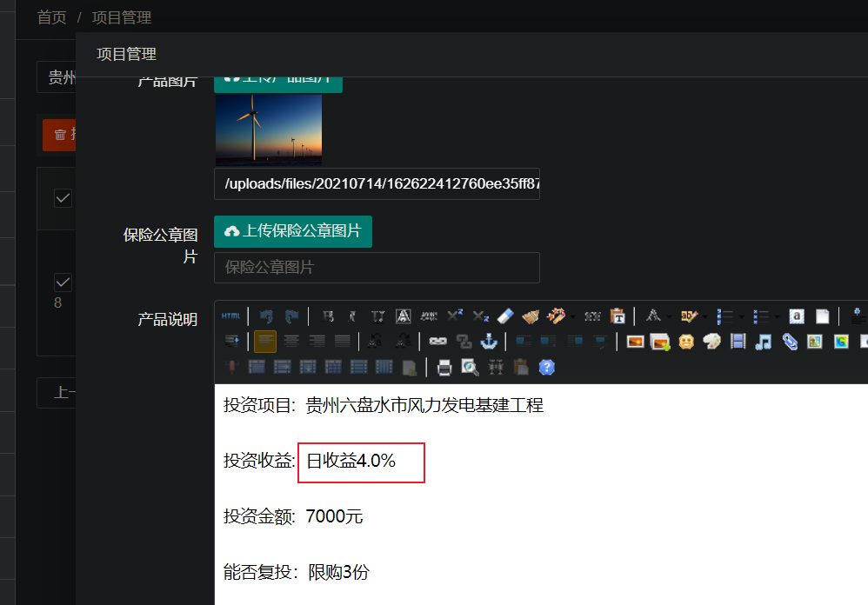This screenshot has height=605, width=868.
Task: Insert anchor with the anchor icon
Action: tap(489, 342)
